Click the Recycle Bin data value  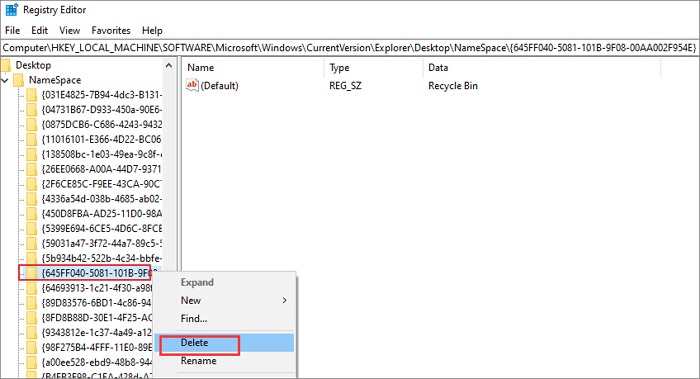[x=453, y=86]
